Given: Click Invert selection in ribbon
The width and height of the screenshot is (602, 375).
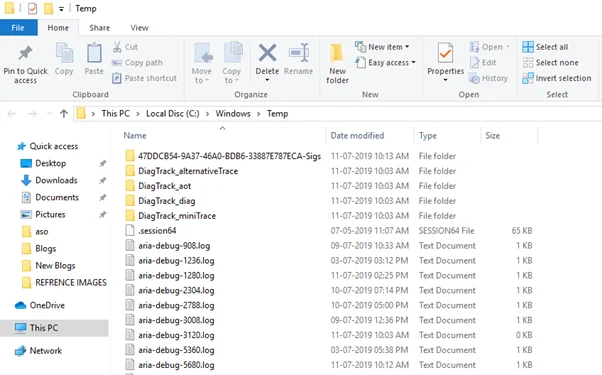Looking at the screenshot, I should [557, 78].
